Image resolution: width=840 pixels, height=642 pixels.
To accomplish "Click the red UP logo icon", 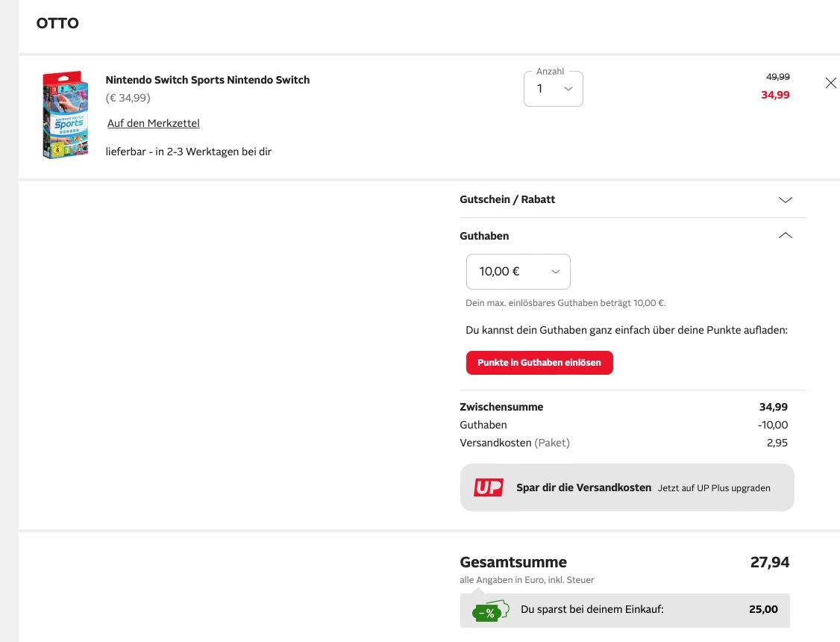I will (x=488, y=487).
